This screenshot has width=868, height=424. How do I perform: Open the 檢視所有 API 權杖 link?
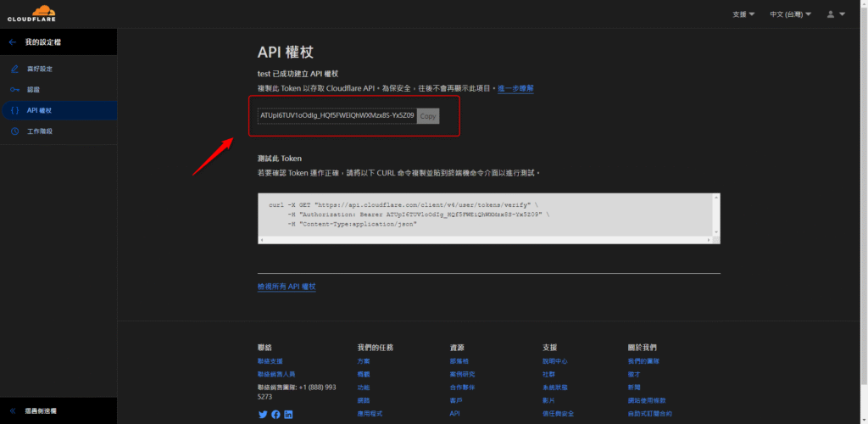pos(287,287)
